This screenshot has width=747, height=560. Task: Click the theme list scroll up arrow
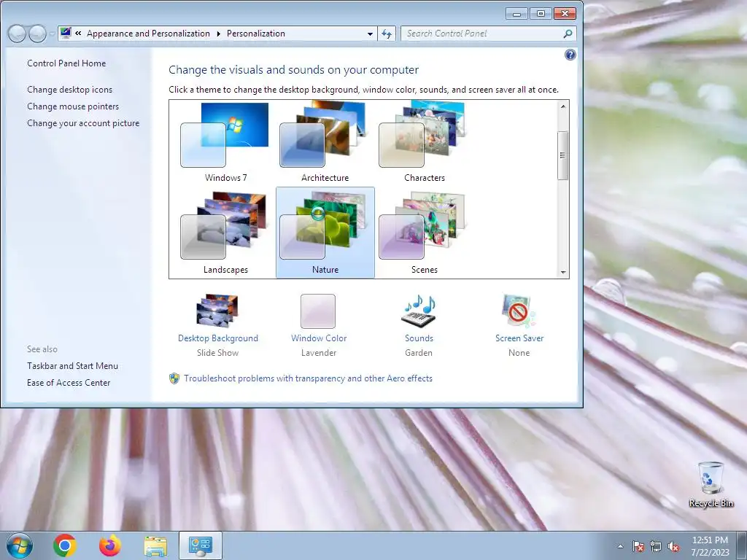[563, 106]
